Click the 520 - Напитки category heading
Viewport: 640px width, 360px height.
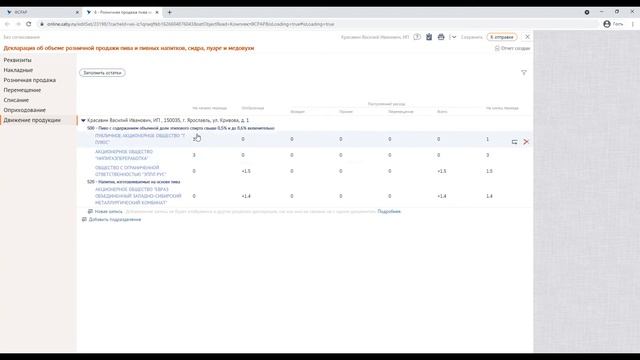coord(133,182)
